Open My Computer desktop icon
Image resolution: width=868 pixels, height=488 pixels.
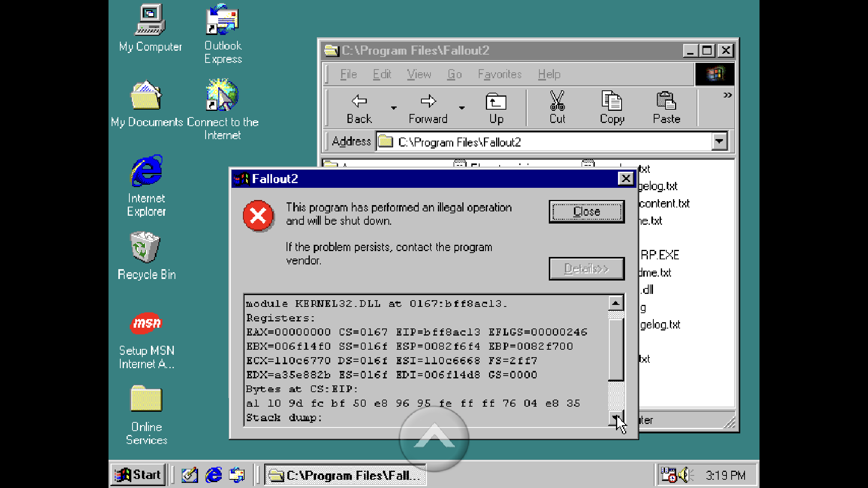150,28
